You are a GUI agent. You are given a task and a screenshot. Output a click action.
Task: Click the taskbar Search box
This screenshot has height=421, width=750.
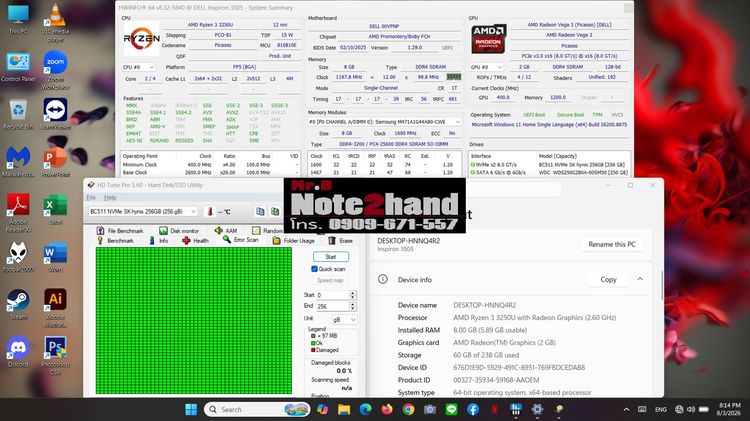click(x=257, y=410)
